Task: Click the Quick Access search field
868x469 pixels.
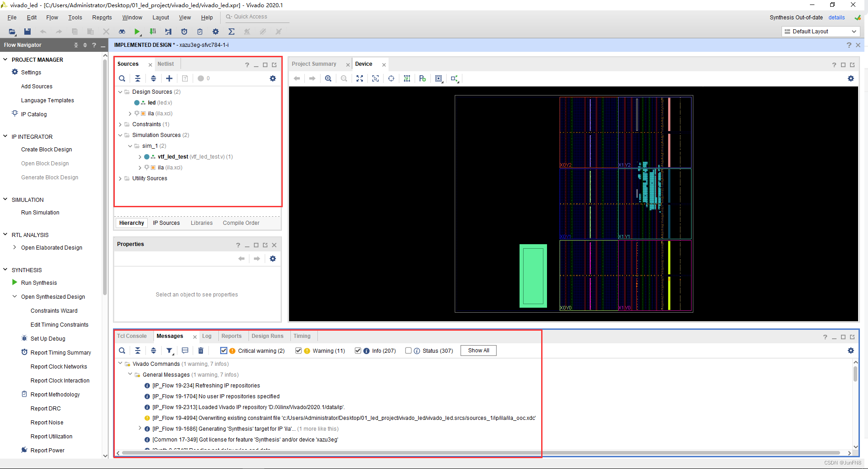Action: click(258, 17)
